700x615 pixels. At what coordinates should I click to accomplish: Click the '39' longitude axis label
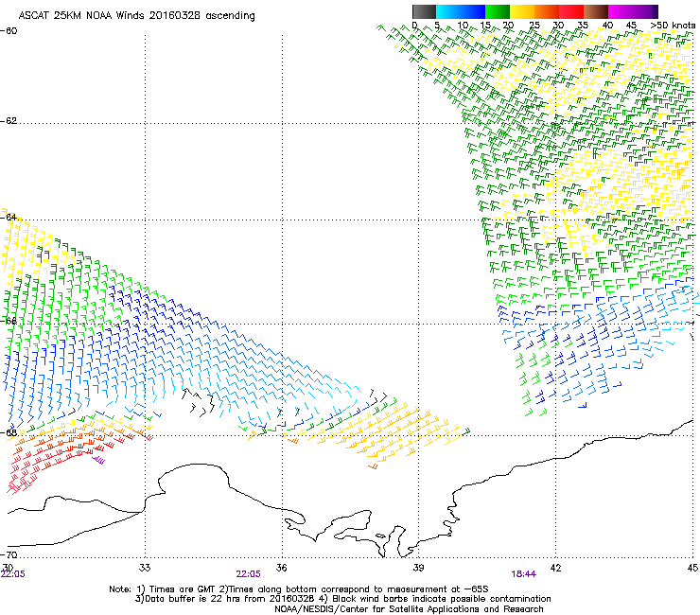click(x=418, y=568)
